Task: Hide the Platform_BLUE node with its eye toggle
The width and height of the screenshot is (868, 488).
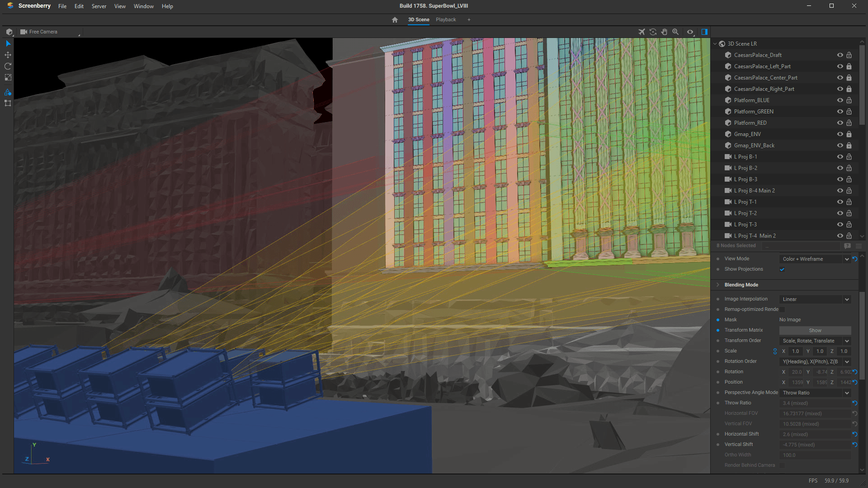Action: (x=840, y=100)
